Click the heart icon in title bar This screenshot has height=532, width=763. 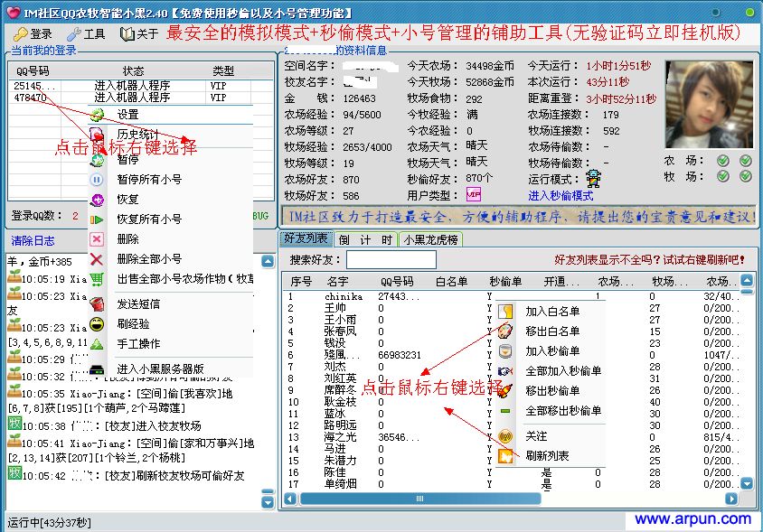click(x=14, y=12)
